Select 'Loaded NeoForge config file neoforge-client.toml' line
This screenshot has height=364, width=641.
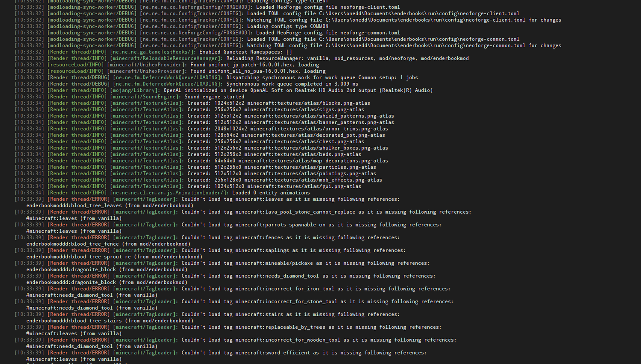tap(207, 7)
